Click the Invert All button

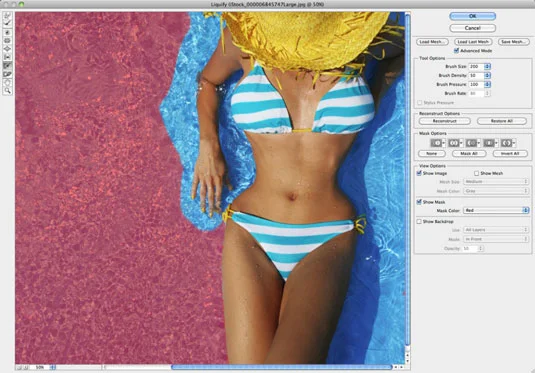510,154
